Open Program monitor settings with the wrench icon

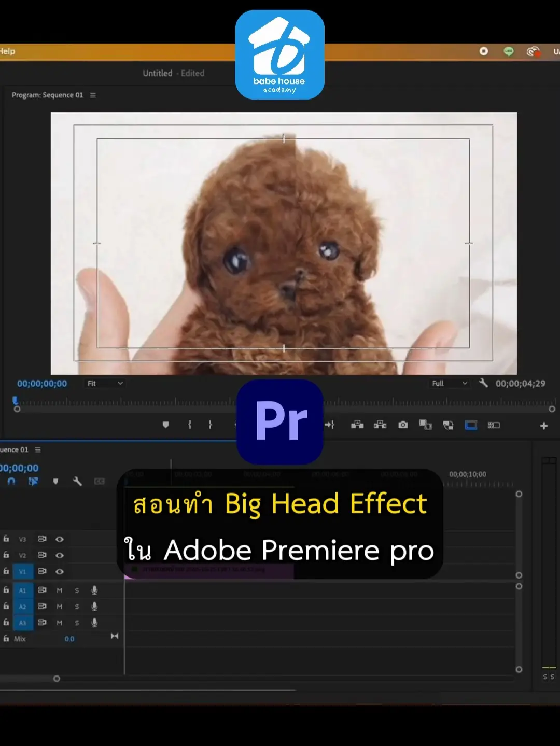(x=483, y=383)
